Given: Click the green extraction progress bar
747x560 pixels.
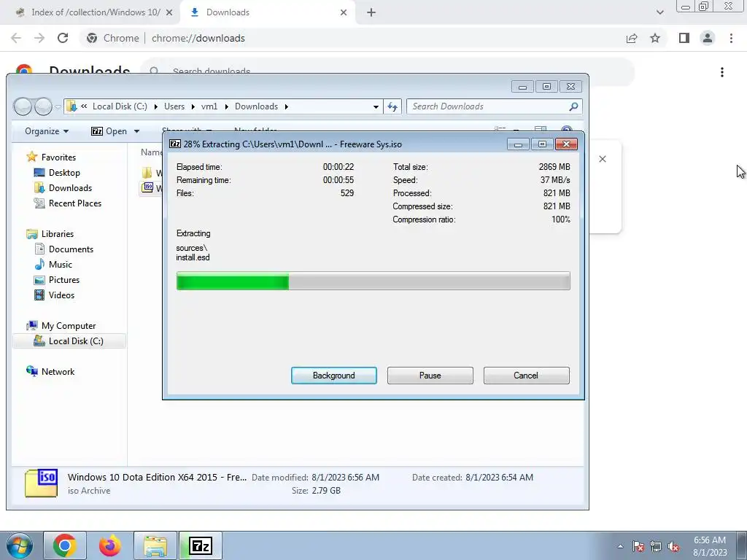Looking at the screenshot, I should [373, 281].
